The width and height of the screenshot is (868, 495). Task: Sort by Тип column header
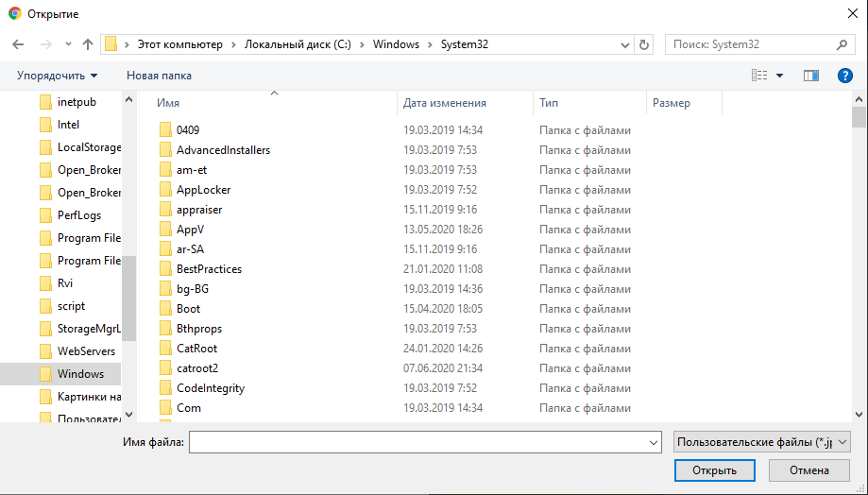click(x=549, y=103)
